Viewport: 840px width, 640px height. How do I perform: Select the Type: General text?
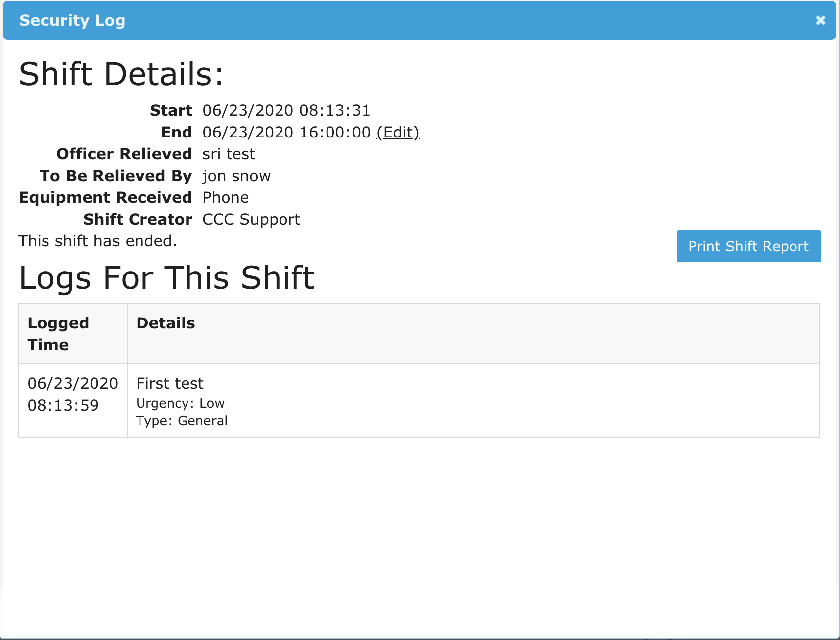[x=182, y=421]
